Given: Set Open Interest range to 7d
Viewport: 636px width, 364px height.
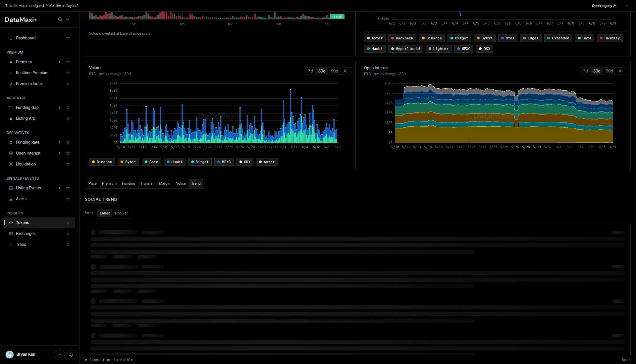Looking at the screenshot, I should coord(585,71).
